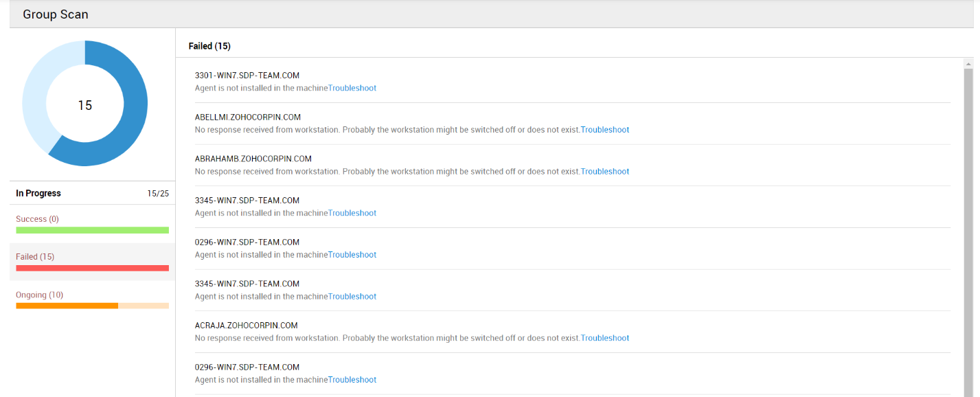Viewport: 980px width, 397px height.
Task: Click Troubleshoot for ABRAHAMB.ZOHOCORPIN.COM
Action: coord(604,172)
